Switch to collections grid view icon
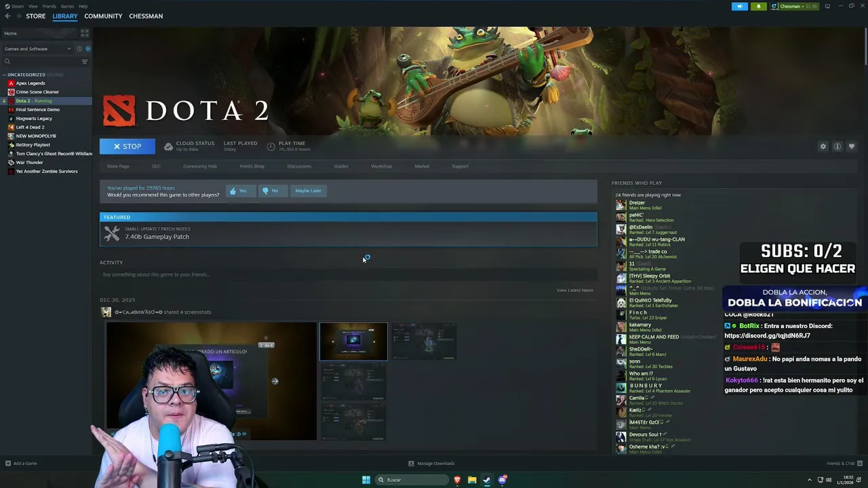 [x=85, y=33]
